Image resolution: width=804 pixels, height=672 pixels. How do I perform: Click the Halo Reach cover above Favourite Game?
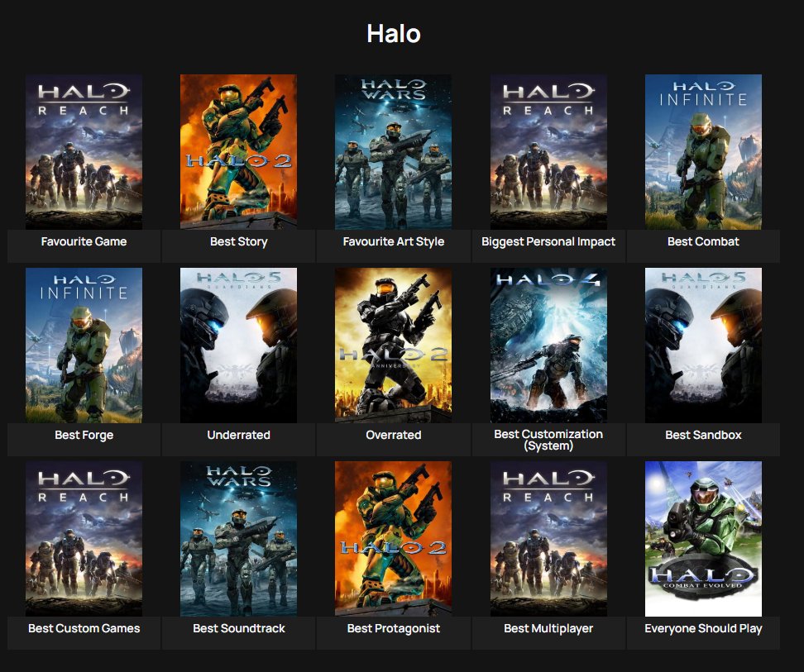point(84,151)
